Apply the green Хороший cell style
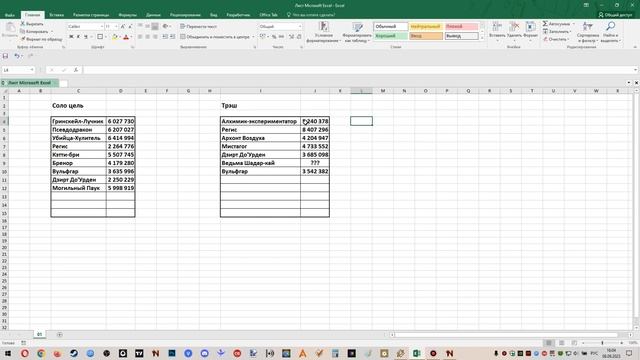This screenshot has width=640, height=360. click(x=390, y=36)
